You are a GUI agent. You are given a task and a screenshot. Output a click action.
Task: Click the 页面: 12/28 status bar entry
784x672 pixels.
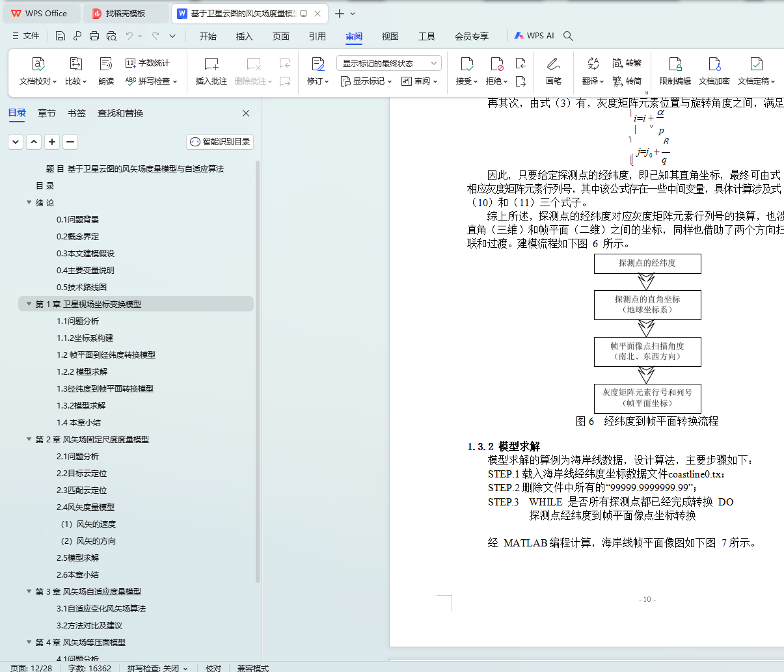click(x=31, y=667)
